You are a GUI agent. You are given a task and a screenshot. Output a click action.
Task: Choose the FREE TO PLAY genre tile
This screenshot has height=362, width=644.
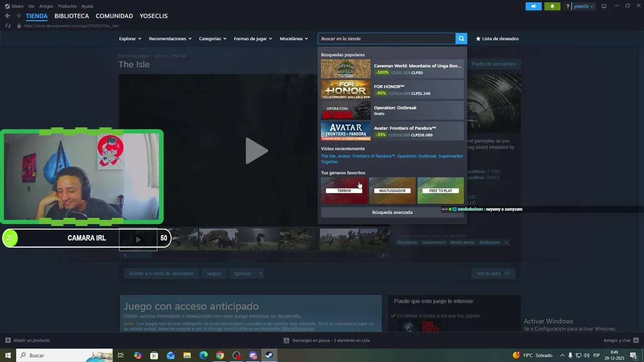point(441,191)
